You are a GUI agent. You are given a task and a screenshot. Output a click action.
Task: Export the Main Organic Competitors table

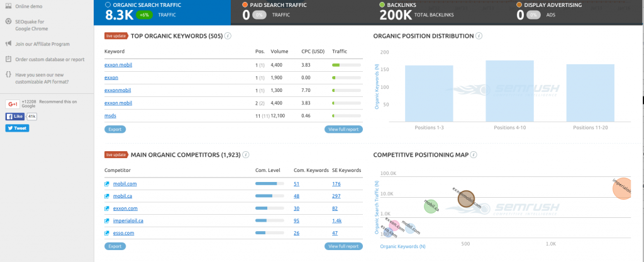click(x=115, y=246)
